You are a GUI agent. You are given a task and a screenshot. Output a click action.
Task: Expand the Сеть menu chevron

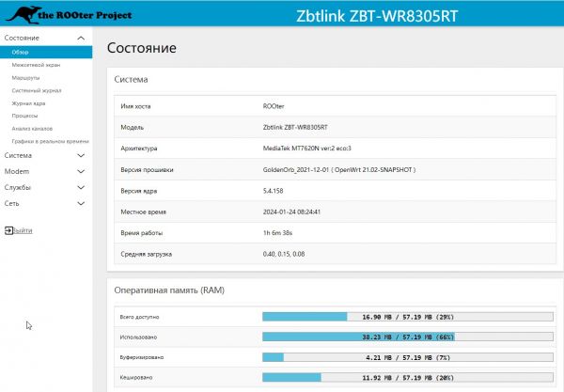(x=81, y=204)
